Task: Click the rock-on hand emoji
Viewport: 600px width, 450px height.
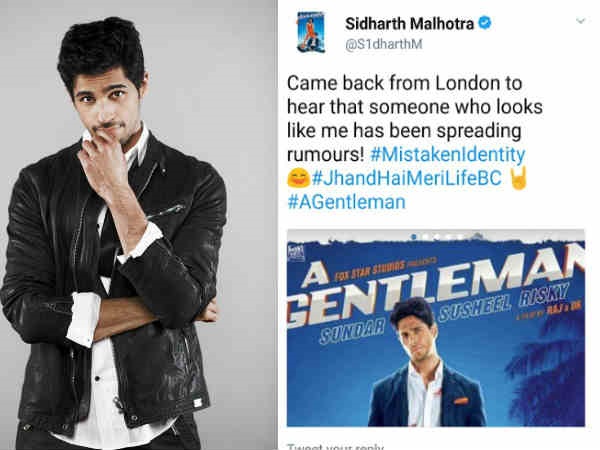Action: coord(519,178)
